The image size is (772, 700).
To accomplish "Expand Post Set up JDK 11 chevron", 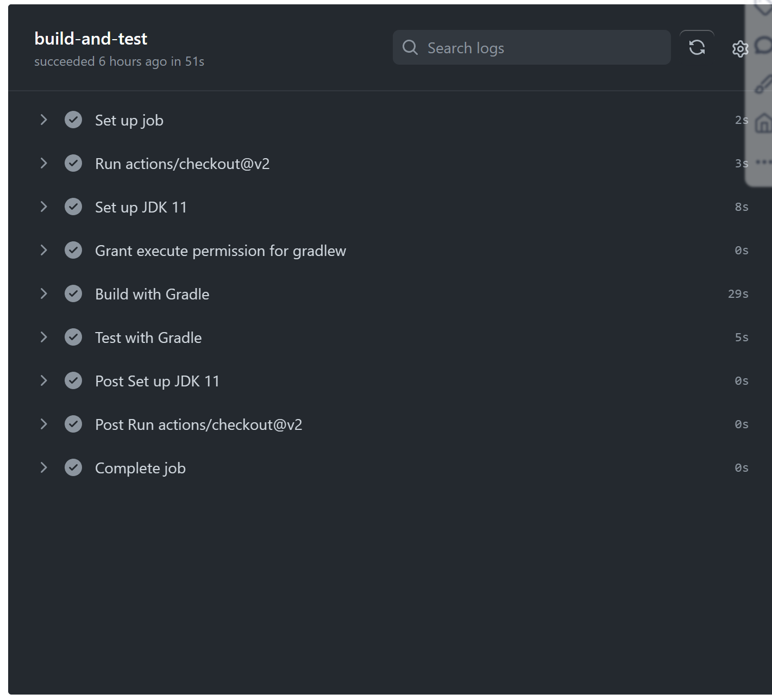I will click(44, 381).
